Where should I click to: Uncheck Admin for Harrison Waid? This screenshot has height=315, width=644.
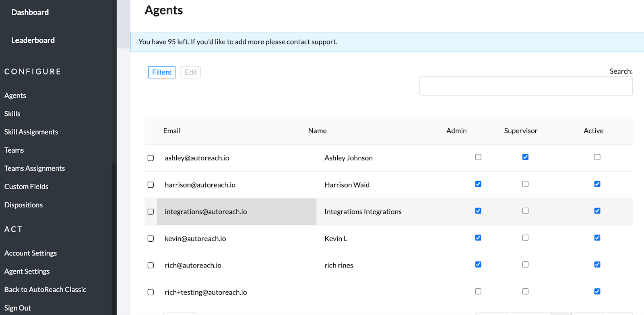point(478,184)
